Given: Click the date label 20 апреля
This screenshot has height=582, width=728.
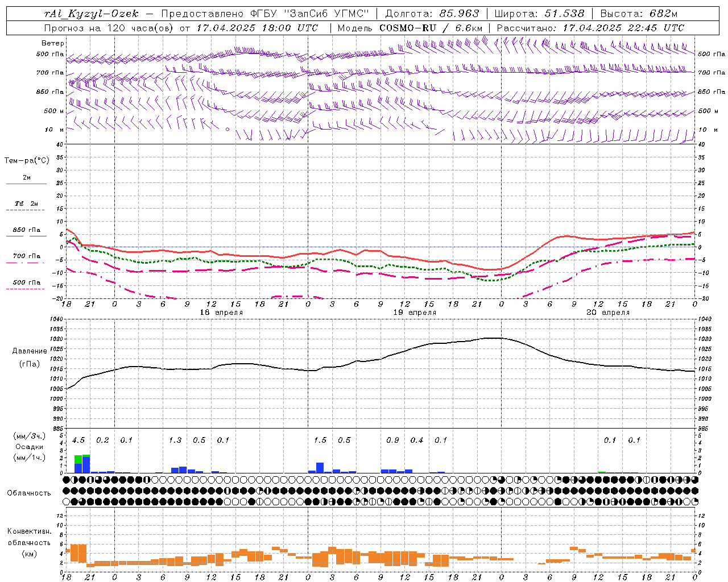Looking at the screenshot, I should (608, 313).
